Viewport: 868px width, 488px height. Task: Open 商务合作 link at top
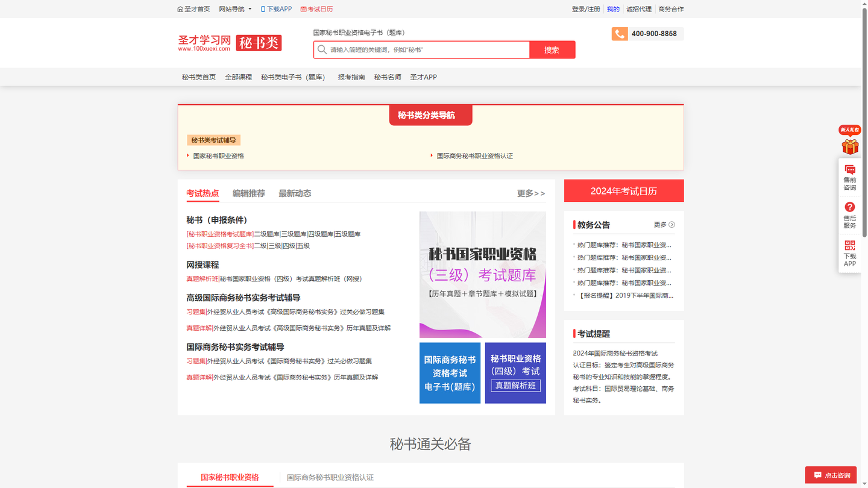point(671,9)
